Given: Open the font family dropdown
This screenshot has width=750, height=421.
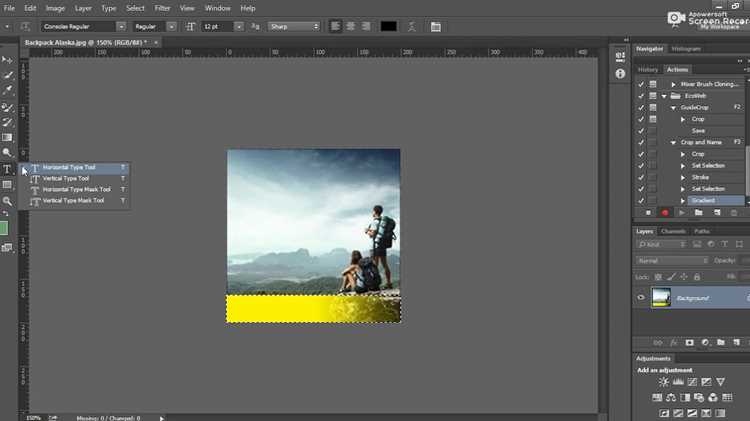Looking at the screenshot, I should (121, 27).
